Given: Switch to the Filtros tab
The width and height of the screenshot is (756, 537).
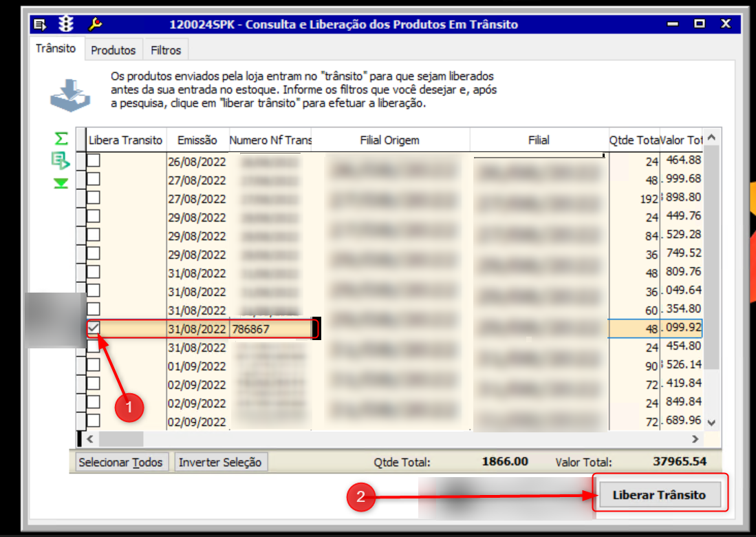Looking at the screenshot, I should (165, 50).
